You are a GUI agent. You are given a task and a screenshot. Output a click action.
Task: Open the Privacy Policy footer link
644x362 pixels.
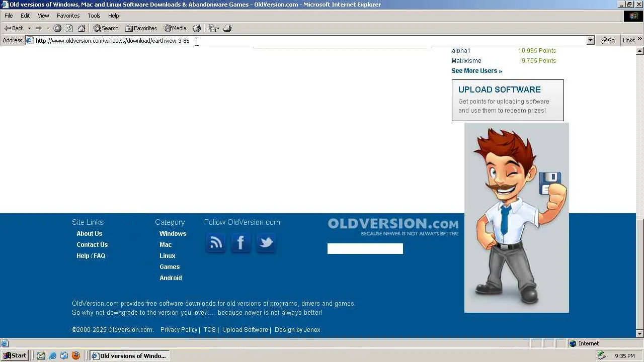point(179,330)
